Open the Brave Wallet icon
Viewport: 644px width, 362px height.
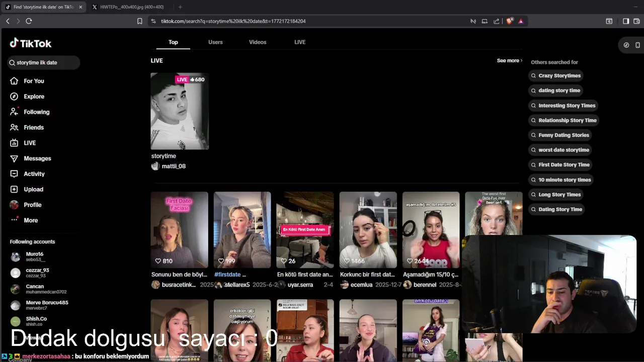click(x=637, y=21)
